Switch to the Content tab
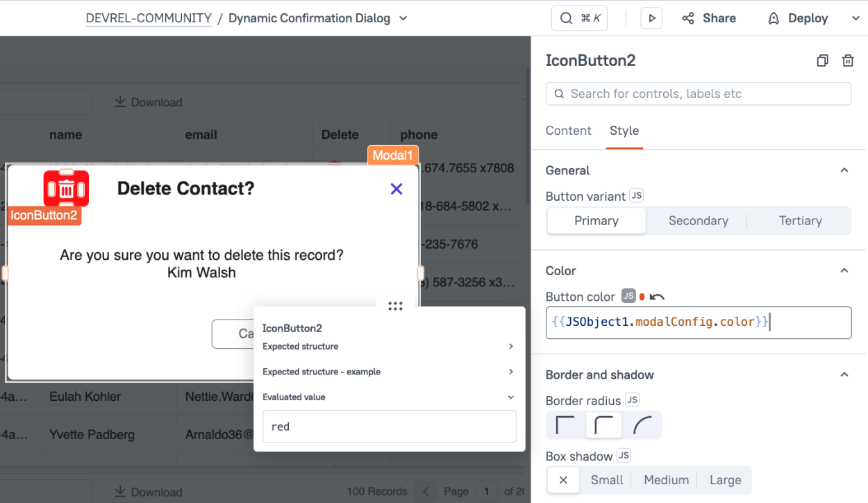Image resolution: width=868 pixels, height=503 pixels. point(568,131)
